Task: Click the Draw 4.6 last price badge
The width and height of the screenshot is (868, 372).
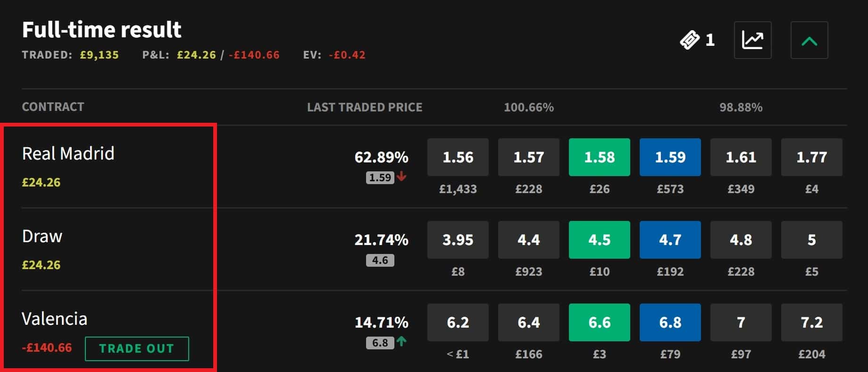Action: coord(380,260)
